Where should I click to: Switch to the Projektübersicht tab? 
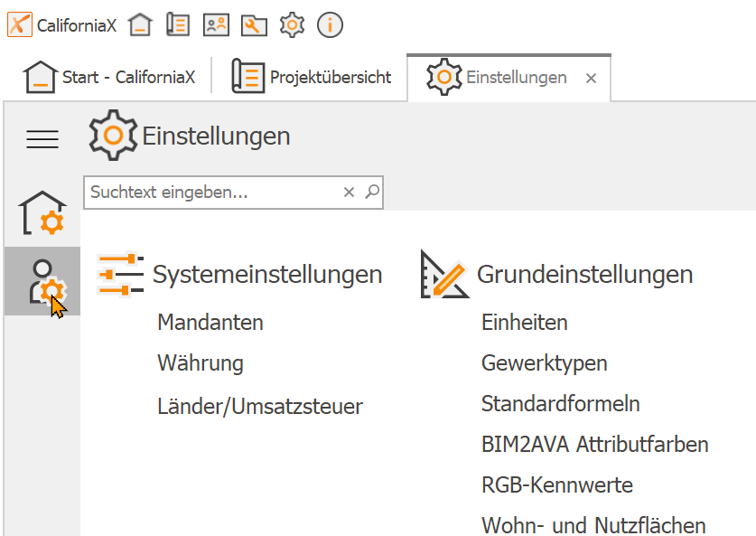pos(311,77)
